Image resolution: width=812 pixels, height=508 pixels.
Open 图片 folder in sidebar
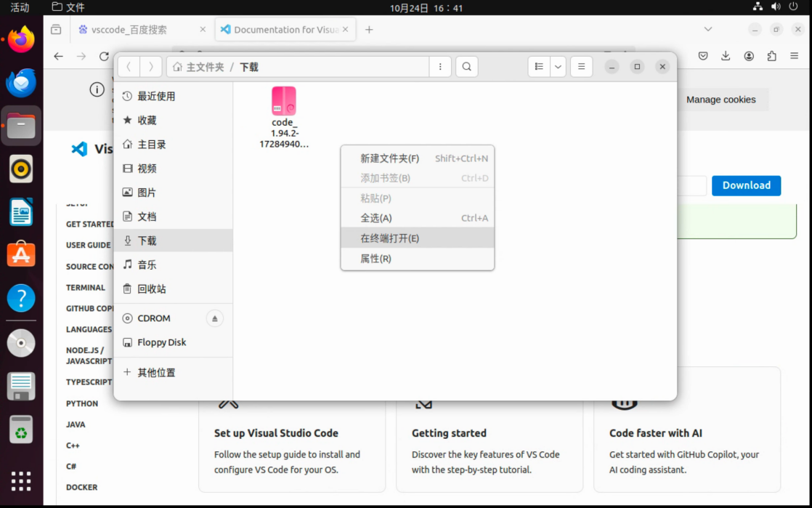pos(173,193)
